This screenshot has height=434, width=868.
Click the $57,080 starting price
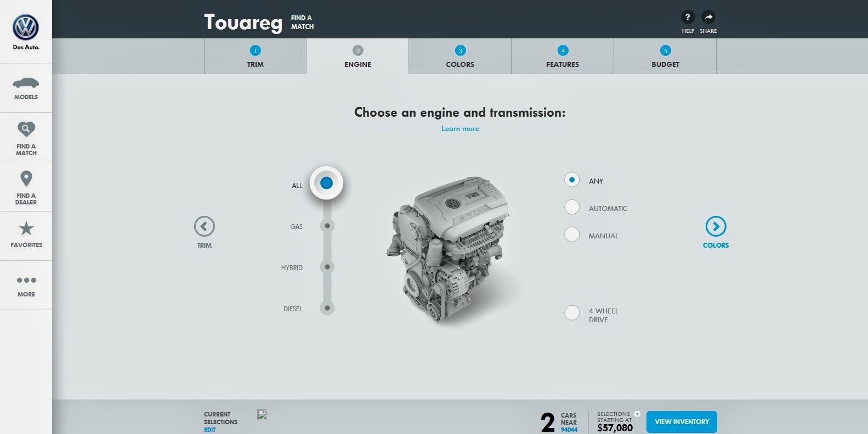[615, 428]
